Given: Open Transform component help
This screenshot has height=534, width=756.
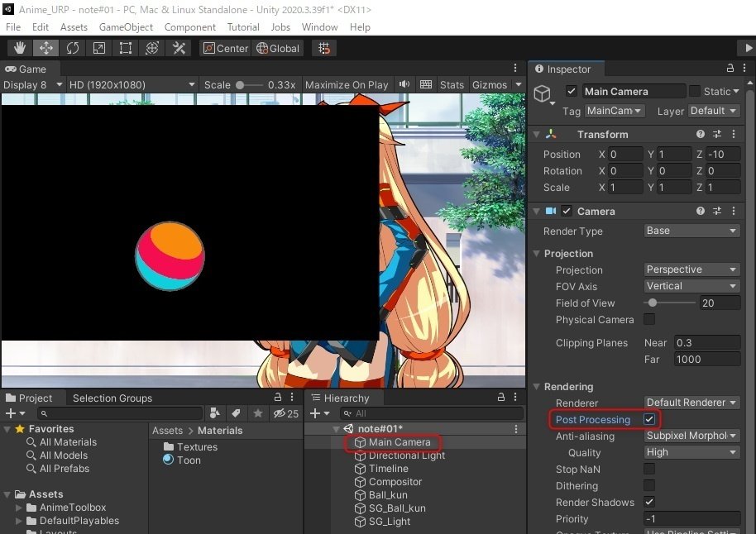Looking at the screenshot, I should [x=701, y=135].
